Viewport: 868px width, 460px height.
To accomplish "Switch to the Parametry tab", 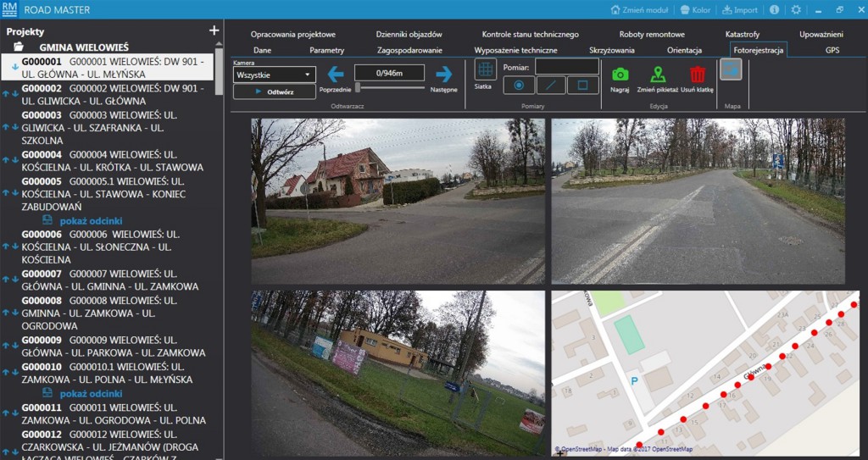I will pyautogui.click(x=326, y=50).
